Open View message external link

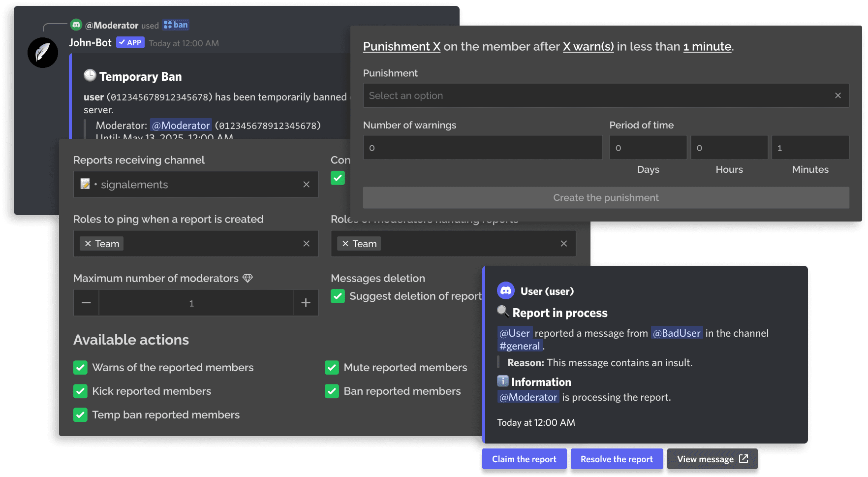712,459
